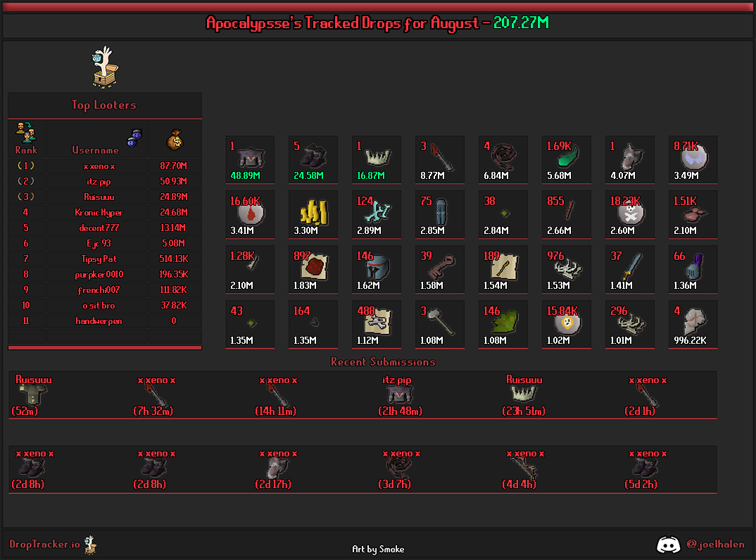Select the helmet tile worth 1.62M
This screenshot has width=756, height=560.
click(376, 270)
